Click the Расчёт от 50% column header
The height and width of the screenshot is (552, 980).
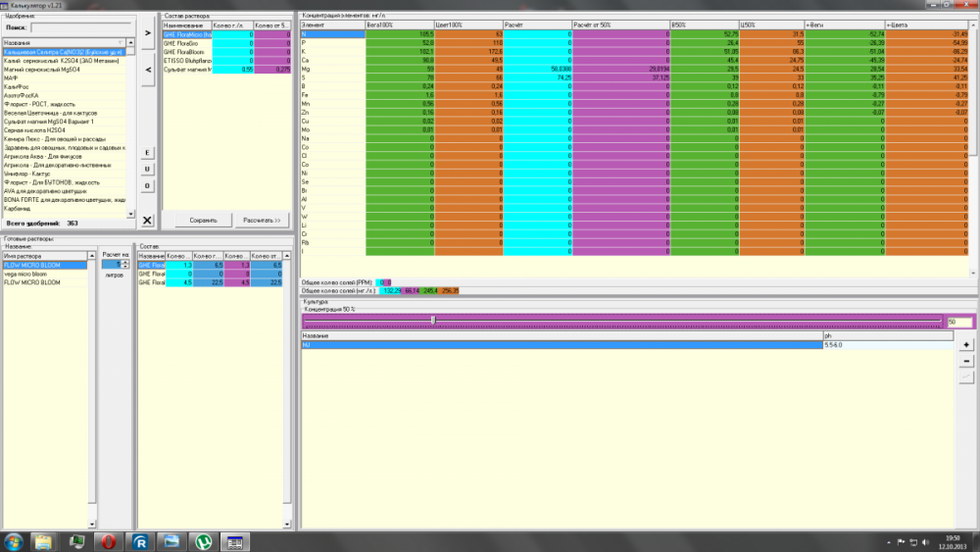(620, 25)
